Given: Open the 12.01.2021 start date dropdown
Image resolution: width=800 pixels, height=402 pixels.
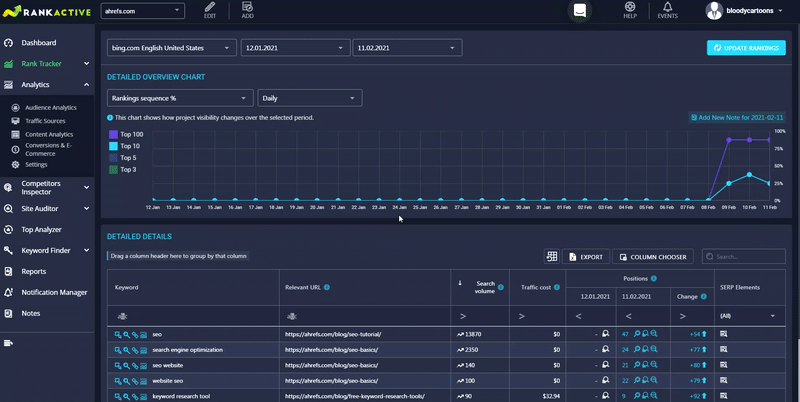Looking at the screenshot, I should pos(295,48).
